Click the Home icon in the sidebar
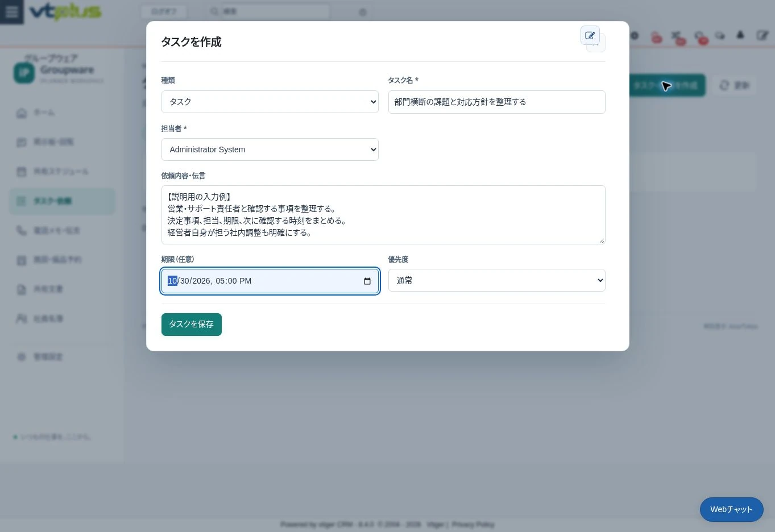Viewport: 775px width, 532px height. click(22, 113)
